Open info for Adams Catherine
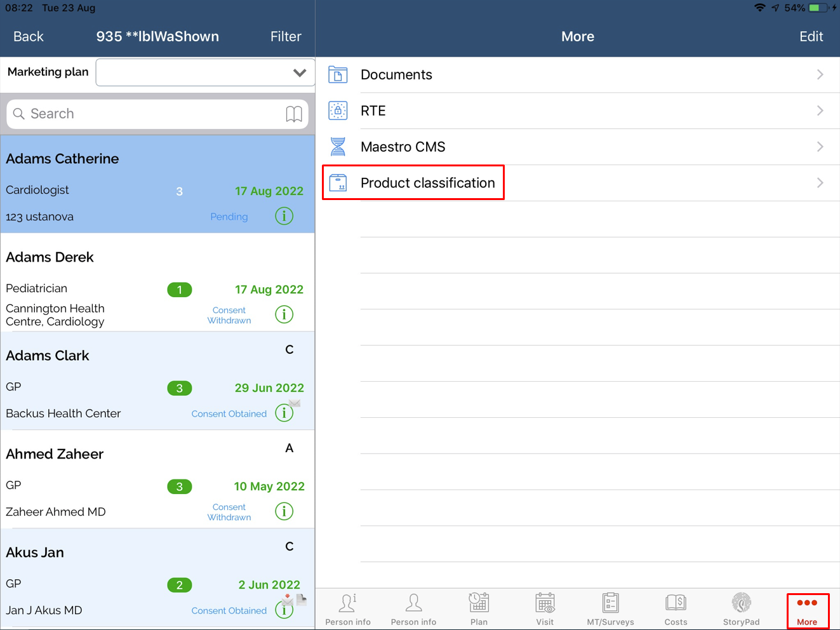Screen dimensions: 840x630 pos(284,216)
